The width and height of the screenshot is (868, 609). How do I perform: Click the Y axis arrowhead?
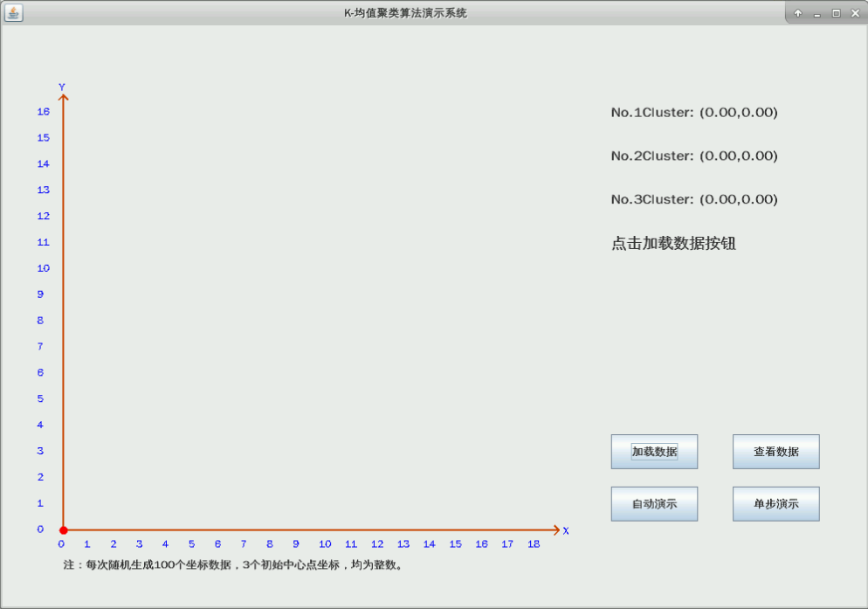(63, 98)
